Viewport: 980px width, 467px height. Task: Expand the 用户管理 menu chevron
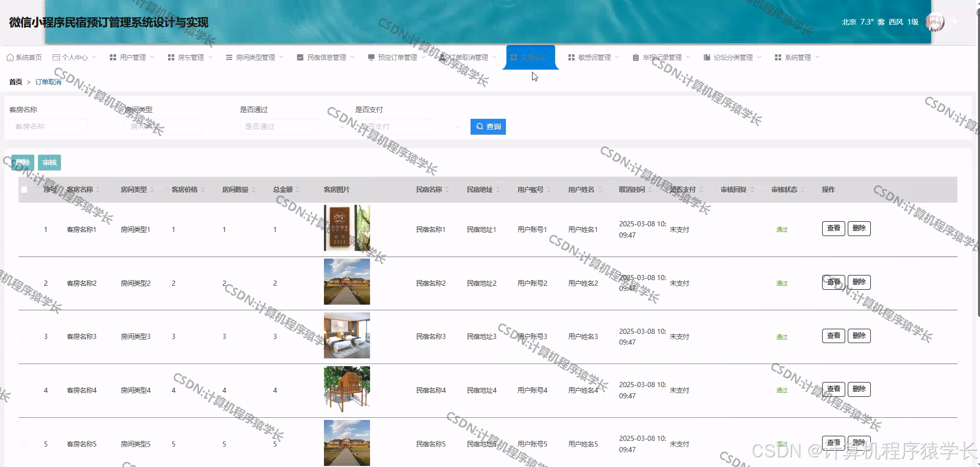pyautogui.click(x=152, y=57)
